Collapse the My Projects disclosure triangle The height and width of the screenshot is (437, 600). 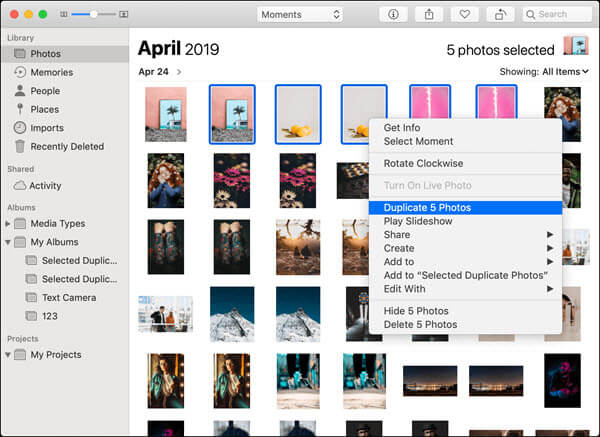click(8, 355)
